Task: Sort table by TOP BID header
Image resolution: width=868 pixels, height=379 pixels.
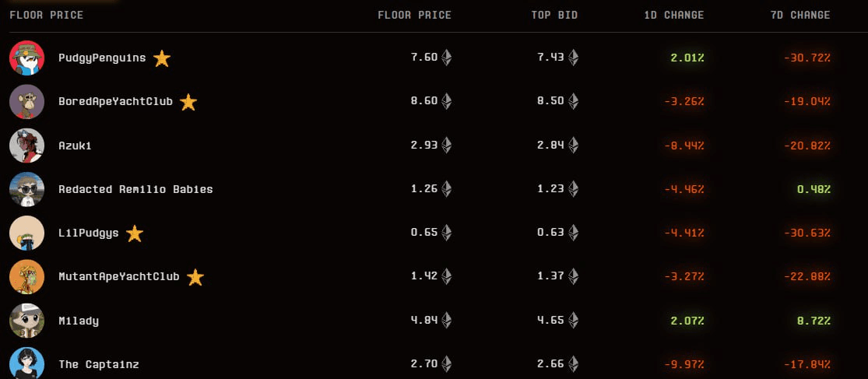Action: [x=554, y=15]
